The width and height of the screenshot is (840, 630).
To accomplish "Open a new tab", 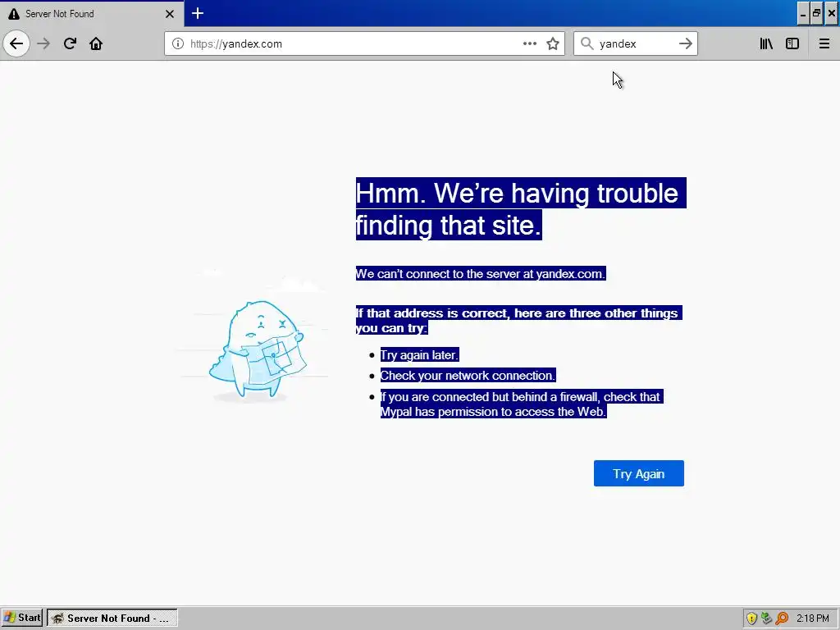I will tap(198, 13).
